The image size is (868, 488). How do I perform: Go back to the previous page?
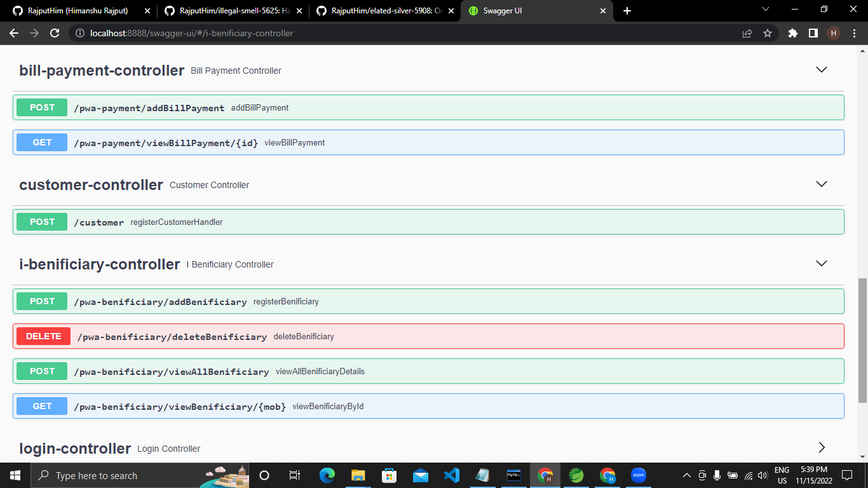[14, 33]
